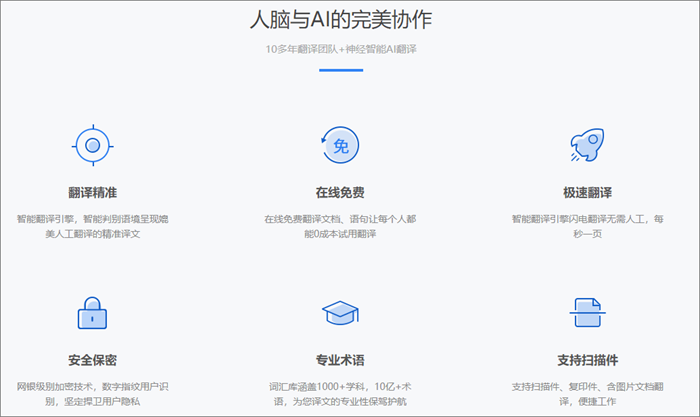Click the description mentioning 词汇库涵盖1000+学科
The width and height of the screenshot is (700, 417).
(x=339, y=393)
